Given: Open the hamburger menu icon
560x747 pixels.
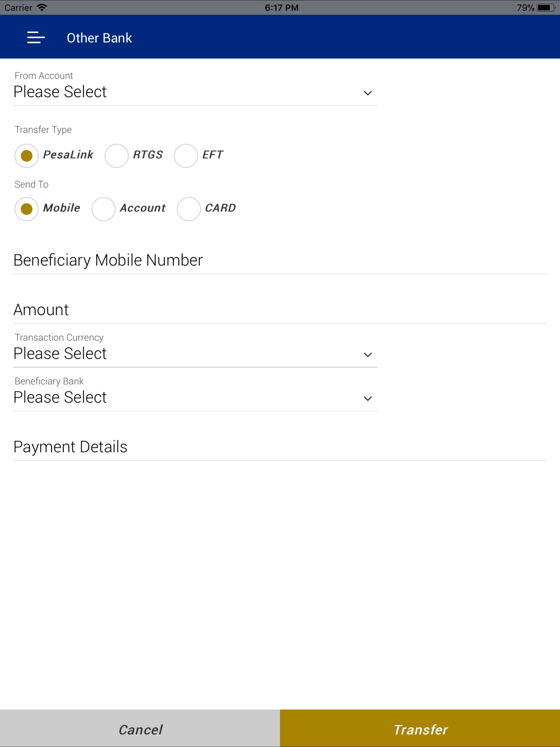Looking at the screenshot, I should (x=36, y=37).
